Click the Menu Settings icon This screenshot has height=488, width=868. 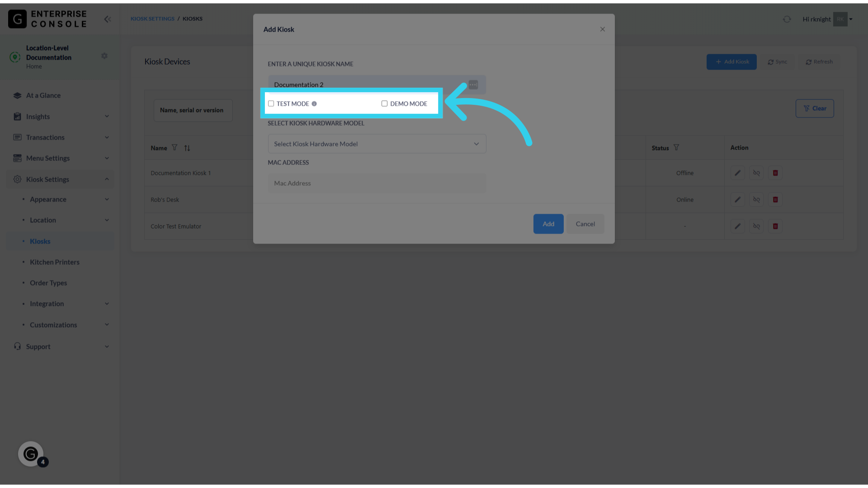coord(17,158)
